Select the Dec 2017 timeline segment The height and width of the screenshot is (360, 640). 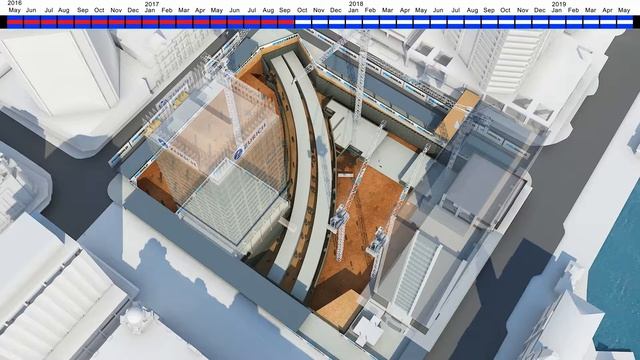pyautogui.click(x=337, y=22)
